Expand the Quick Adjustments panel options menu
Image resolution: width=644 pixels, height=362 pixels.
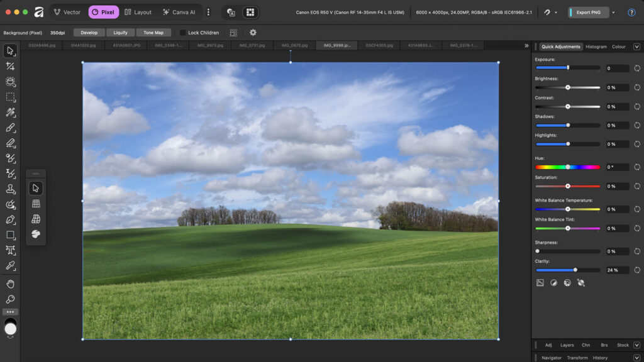click(x=636, y=47)
